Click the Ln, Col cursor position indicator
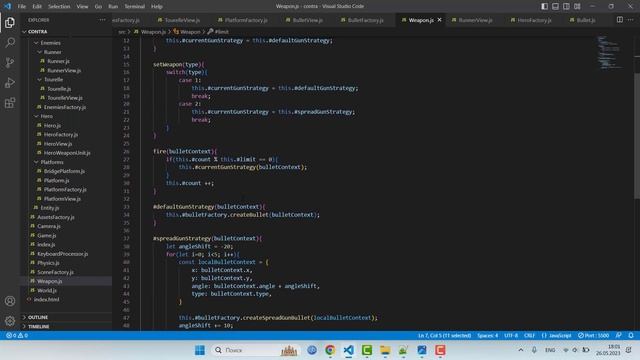This screenshot has width=640, height=360. pos(444,335)
